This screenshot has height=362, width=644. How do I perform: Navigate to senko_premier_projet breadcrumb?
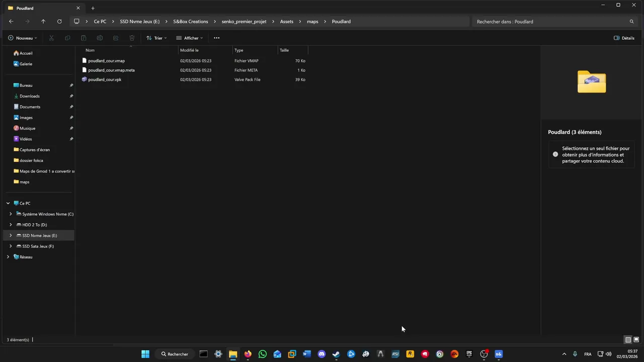(244, 22)
